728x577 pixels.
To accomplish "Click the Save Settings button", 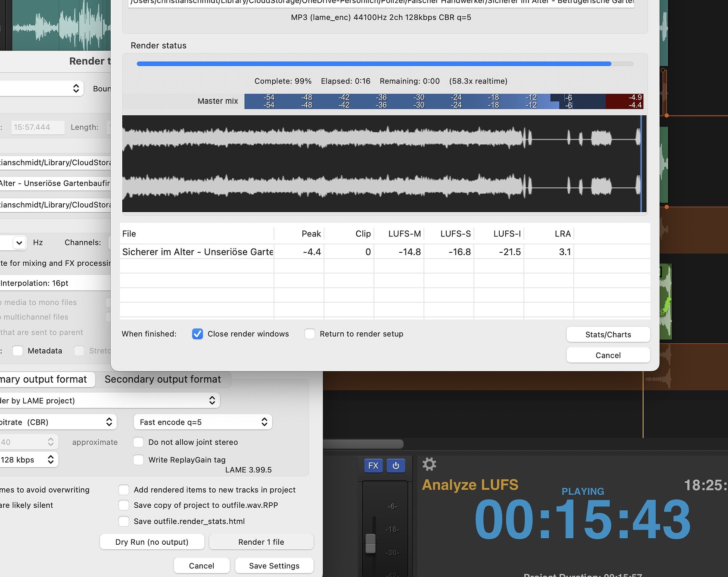I will (274, 565).
